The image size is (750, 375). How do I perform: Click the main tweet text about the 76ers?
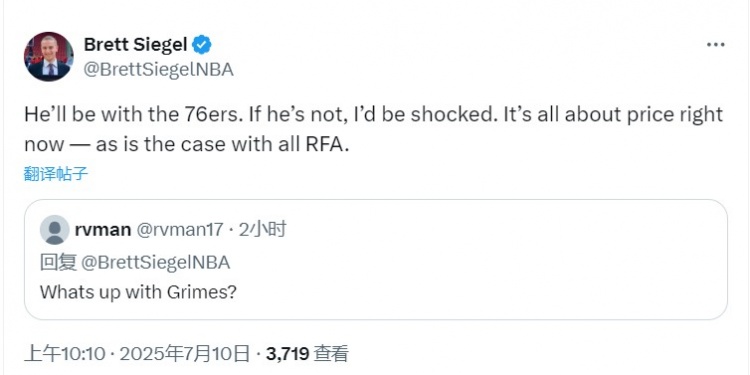click(373, 130)
